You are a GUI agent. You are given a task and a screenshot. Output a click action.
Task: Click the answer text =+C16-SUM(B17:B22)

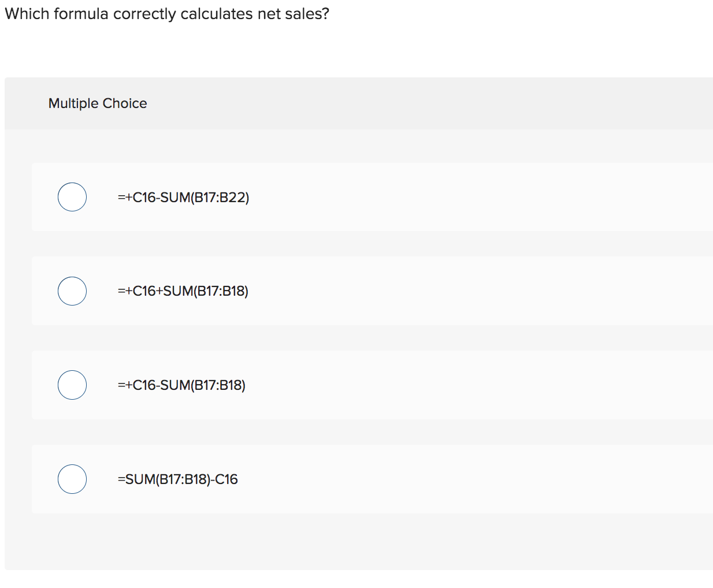[x=183, y=197]
